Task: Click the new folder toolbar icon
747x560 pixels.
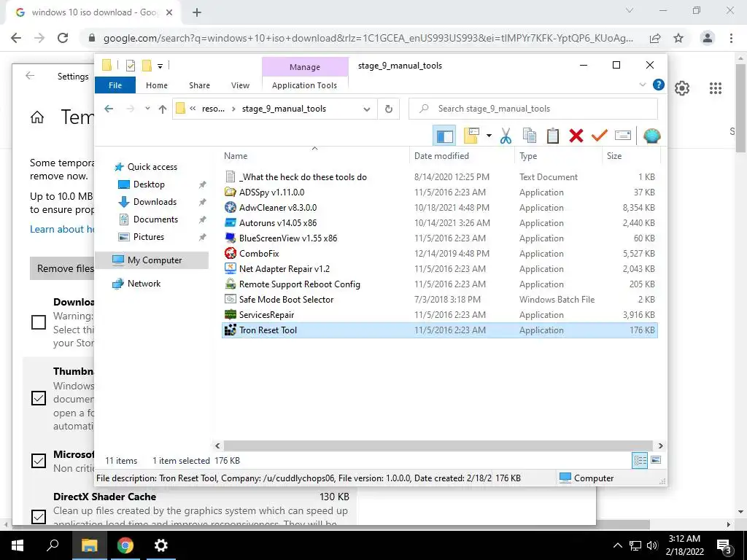Action: click(x=471, y=136)
